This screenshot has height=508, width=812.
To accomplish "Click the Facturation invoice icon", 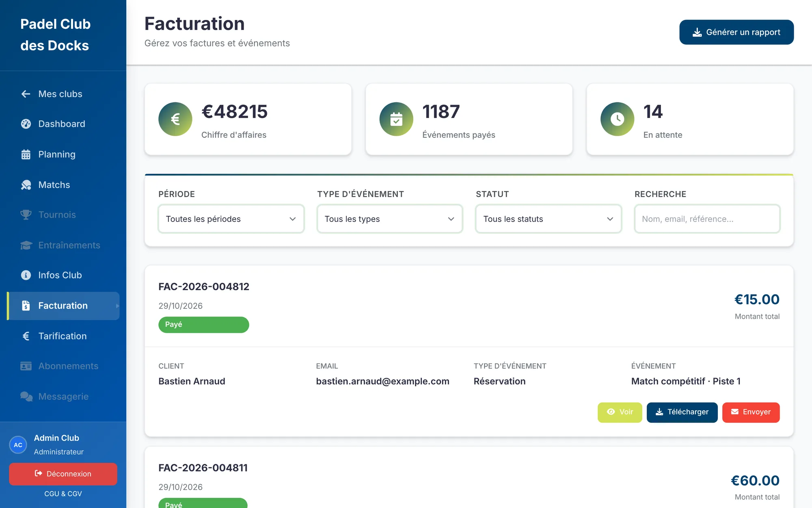I will 26,306.
